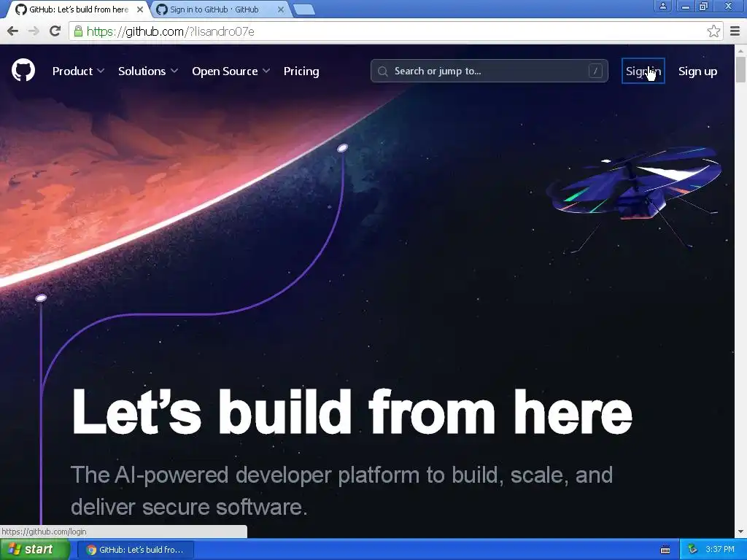Click the 'The AI-powered developer platform' subtitle
Image resolution: width=747 pixels, height=560 pixels.
click(x=341, y=491)
